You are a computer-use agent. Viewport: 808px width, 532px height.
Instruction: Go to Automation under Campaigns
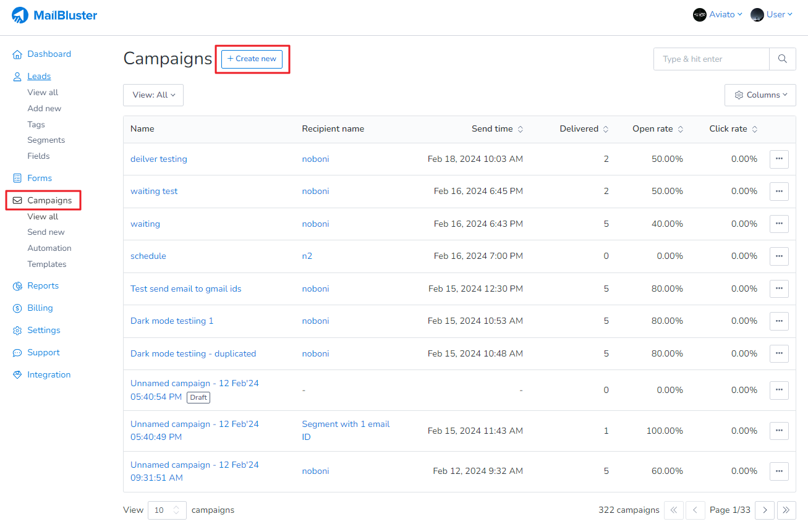pos(49,248)
